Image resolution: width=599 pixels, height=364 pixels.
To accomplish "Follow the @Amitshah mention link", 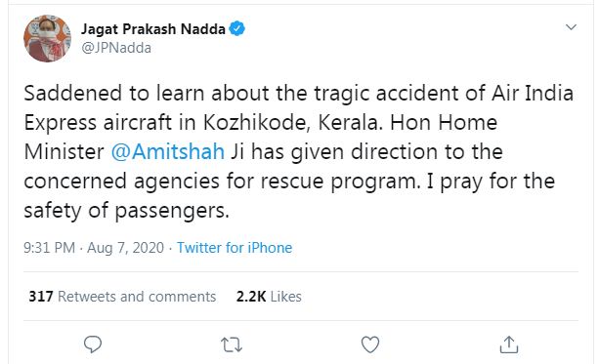I will [x=168, y=152].
